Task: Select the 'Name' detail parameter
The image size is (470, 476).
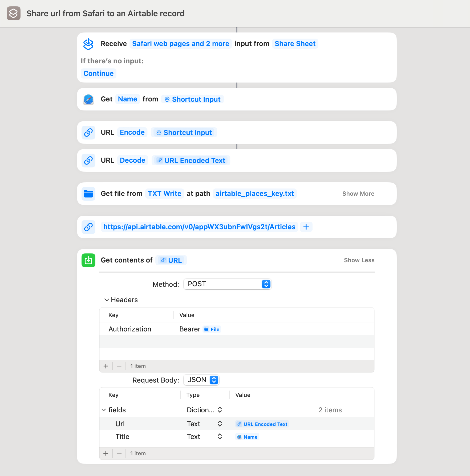Action: point(128,99)
